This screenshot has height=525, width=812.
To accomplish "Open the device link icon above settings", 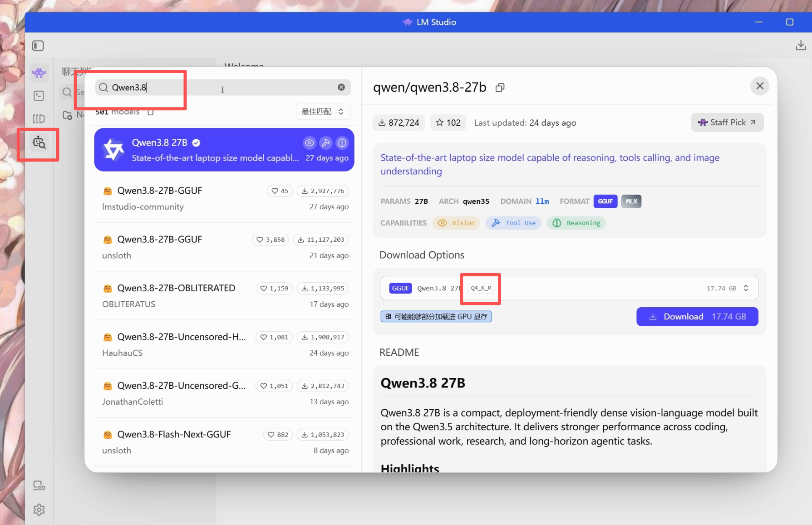I will pos(39,486).
